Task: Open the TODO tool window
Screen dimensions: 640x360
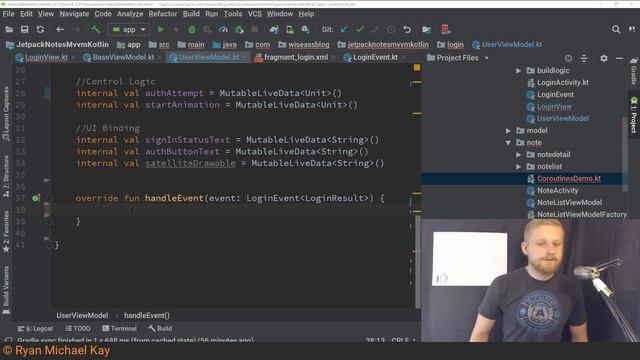Action: click(78, 329)
